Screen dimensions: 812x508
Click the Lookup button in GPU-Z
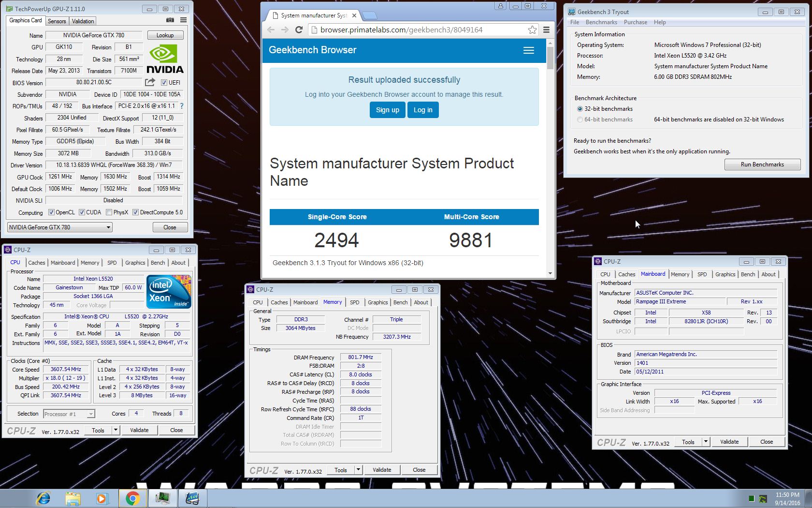point(165,35)
